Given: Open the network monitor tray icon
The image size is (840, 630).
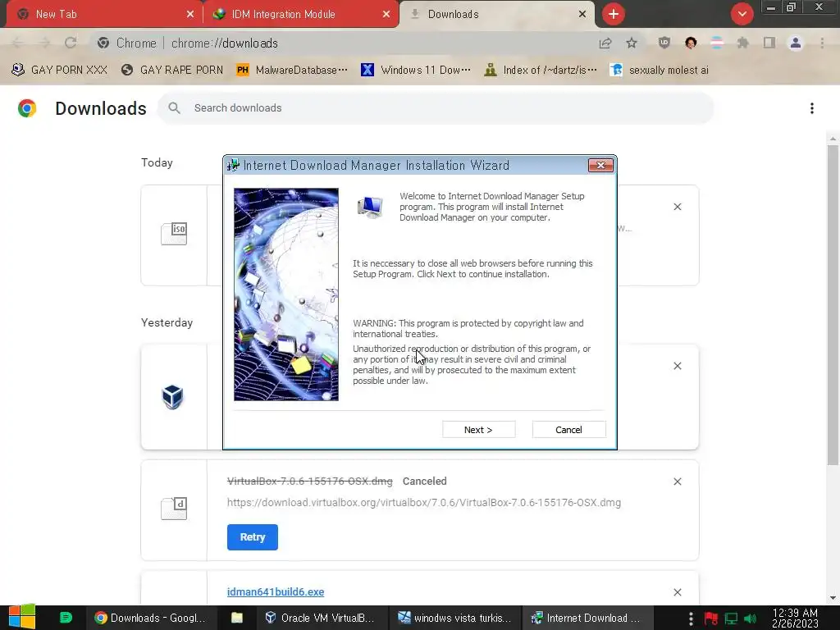Looking at the screenshot, I should [731, 619].
